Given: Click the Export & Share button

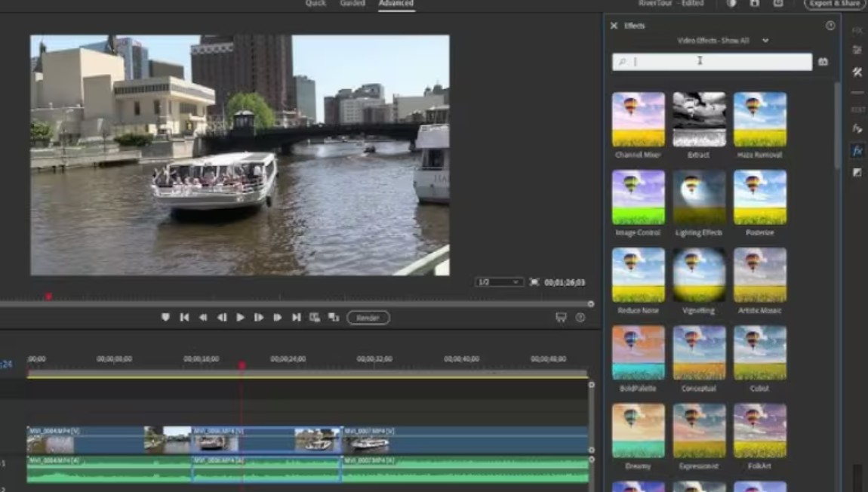Looking at the screenshot, I should 833,4.
